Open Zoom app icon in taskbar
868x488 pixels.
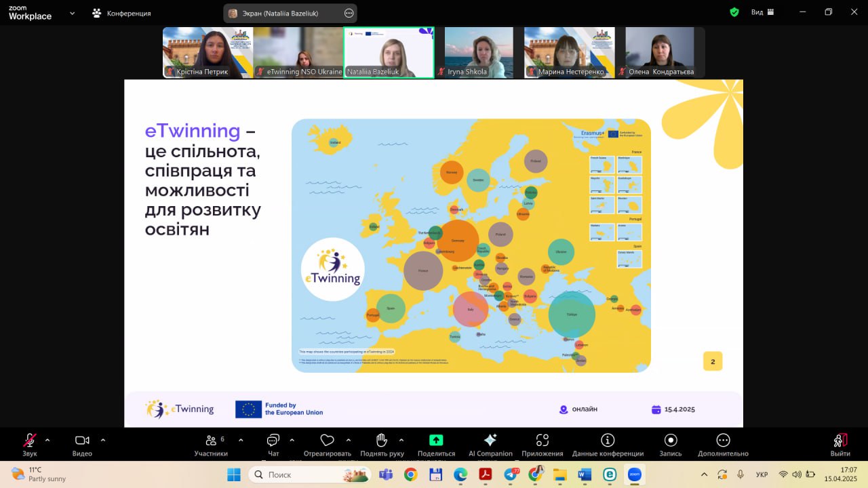coord(635,474)
